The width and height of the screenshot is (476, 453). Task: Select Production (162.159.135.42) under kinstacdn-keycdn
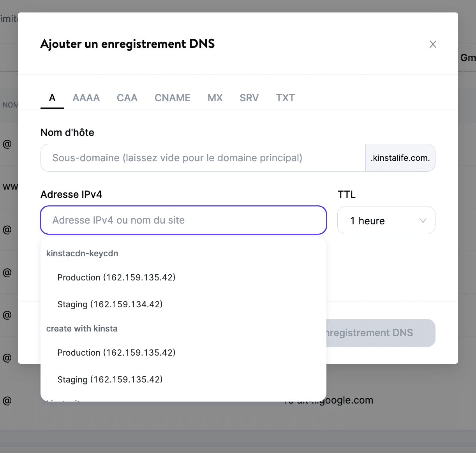point(116,277)
